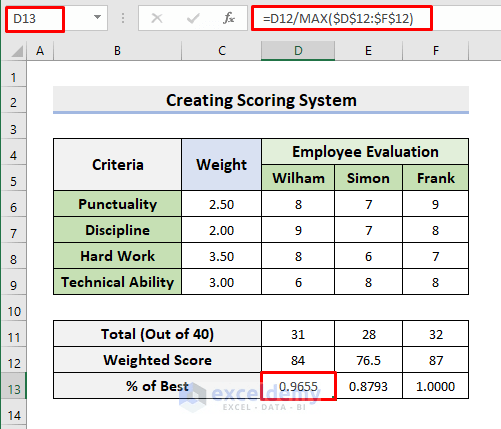
Task: Click the Weight header cell
Action: (222, 165)
